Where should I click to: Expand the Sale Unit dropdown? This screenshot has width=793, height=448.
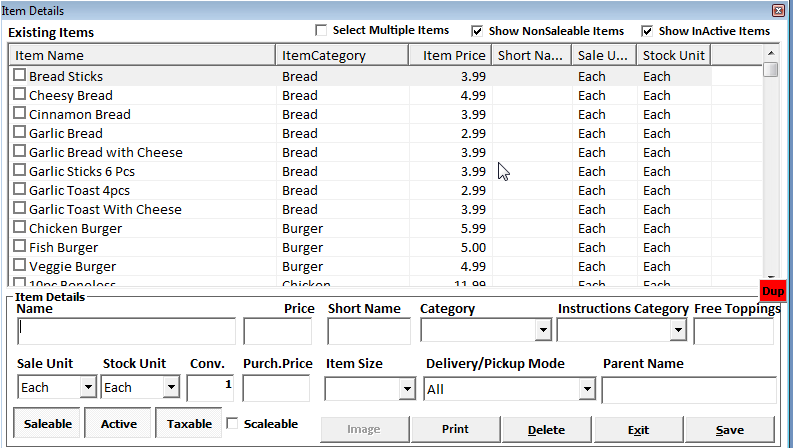[87, 388]
